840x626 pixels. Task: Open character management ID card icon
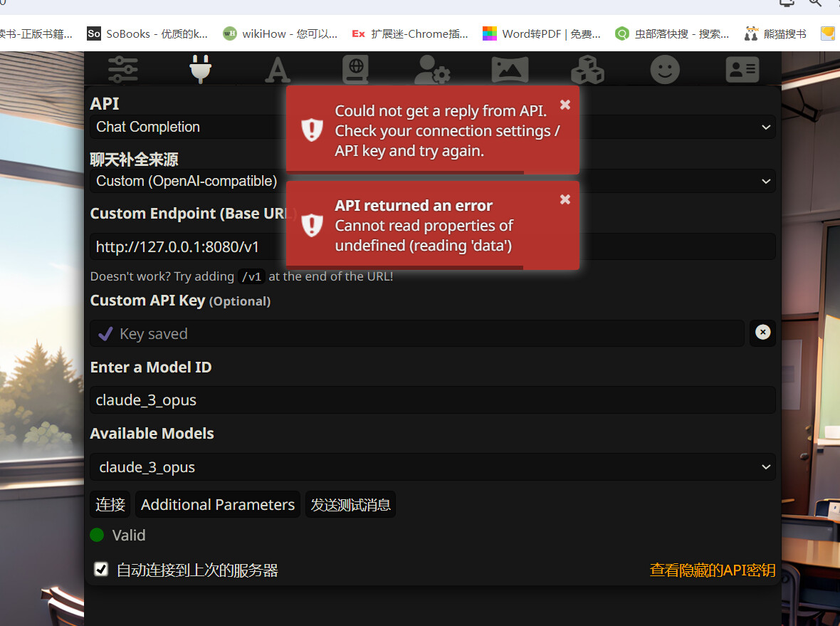[742, 70]
